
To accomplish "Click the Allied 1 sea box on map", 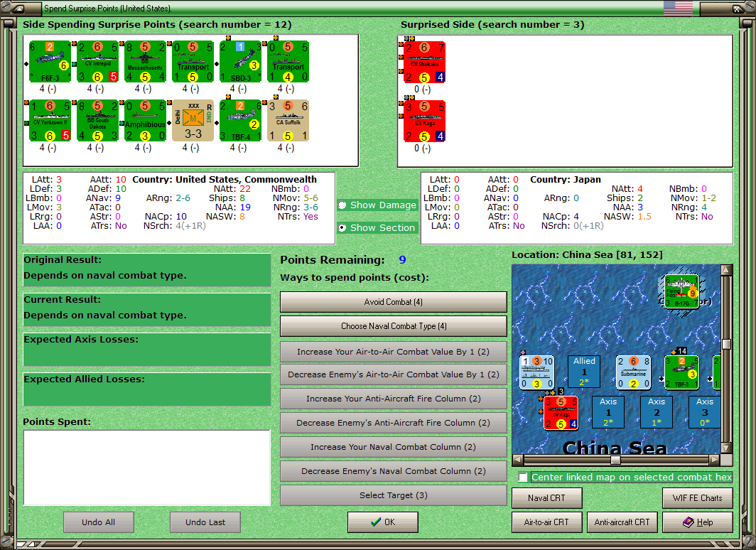I will point(584,372).
